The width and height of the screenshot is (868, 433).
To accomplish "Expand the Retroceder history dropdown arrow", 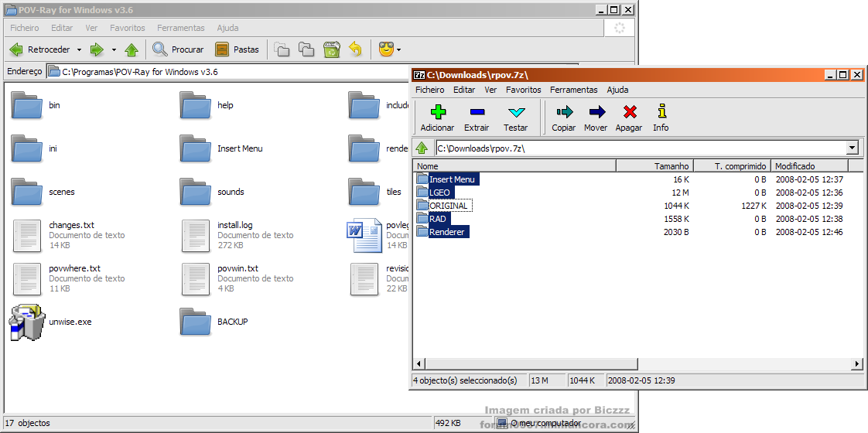I will pyautogui.click(x=79, y=49).
